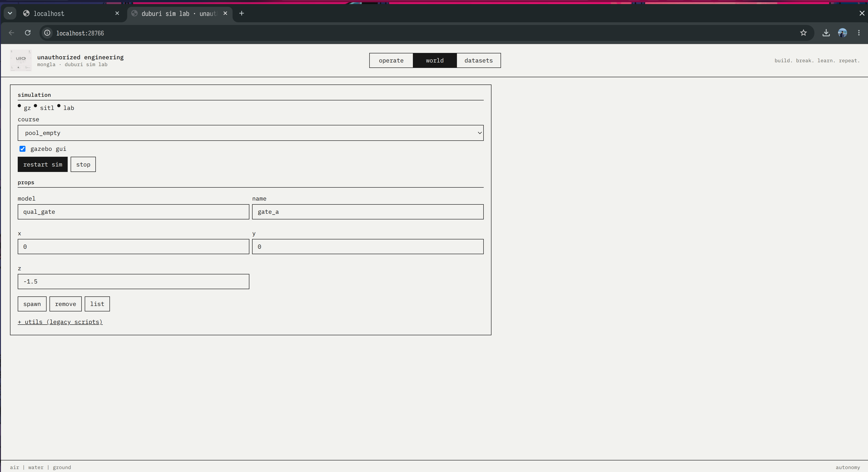Open the browser profile avatar
868x472 pixels.
842,33
